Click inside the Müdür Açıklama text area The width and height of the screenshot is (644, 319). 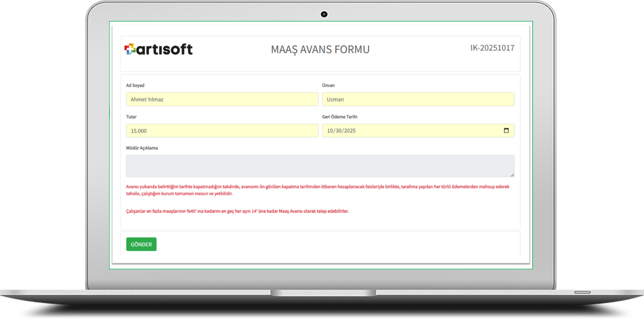(x=320, y=166)
